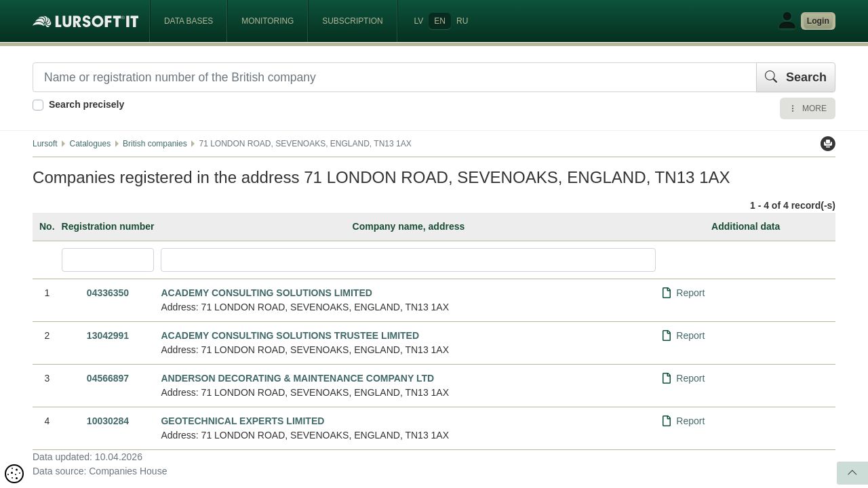Open ANDERSON DECORATING & MAINTENANCE COMPANY LTD
868x488 pixels.
pos(297,378)
